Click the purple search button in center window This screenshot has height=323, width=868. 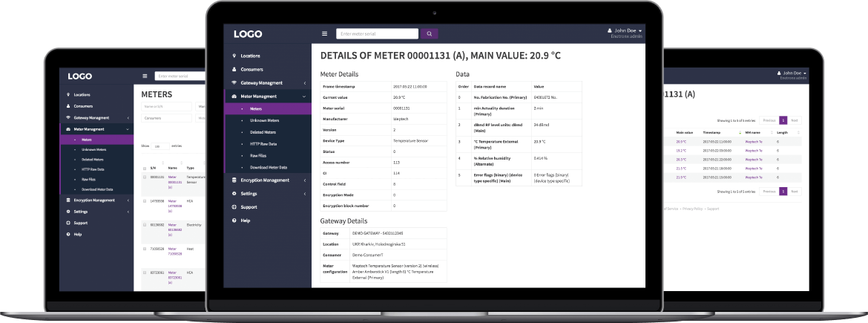pos(429,34)
